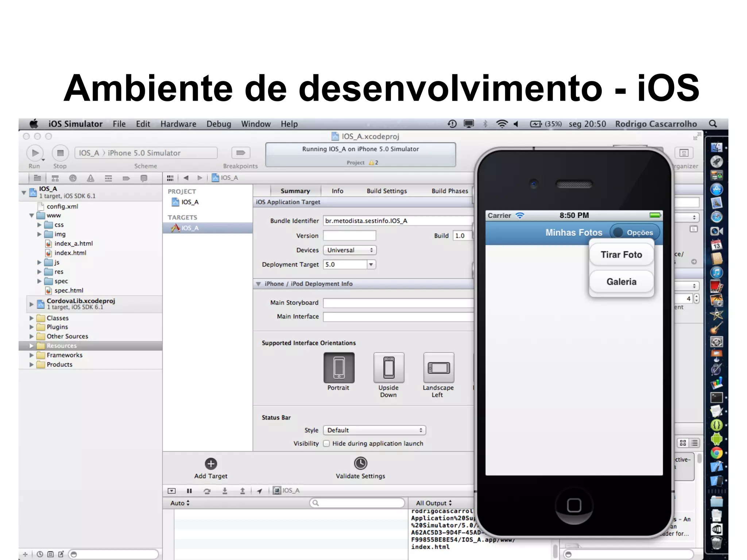Image resolution: width=747 pixels, height=560 pixels.
Task: Switch to the Build Phases tab
Action: [x=450, y=191]
